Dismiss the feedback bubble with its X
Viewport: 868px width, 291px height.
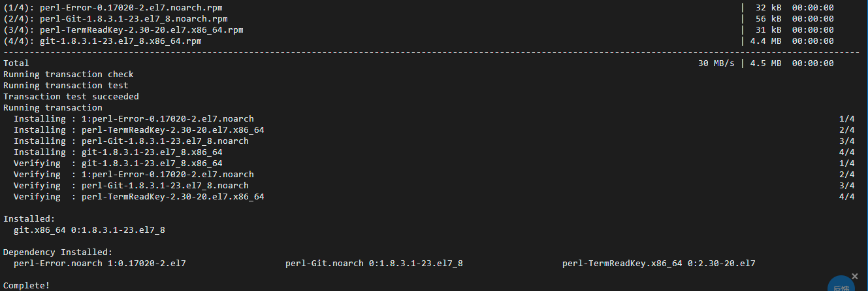[x=856, y=276]
